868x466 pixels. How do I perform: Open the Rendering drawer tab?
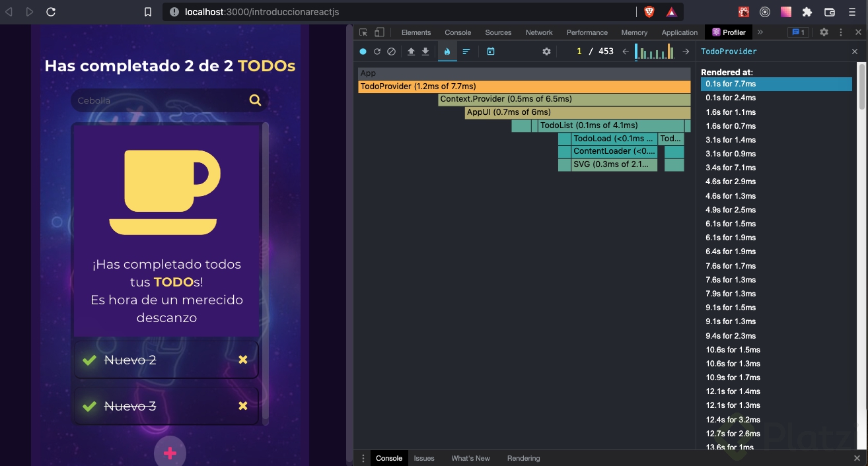[523, 458]
